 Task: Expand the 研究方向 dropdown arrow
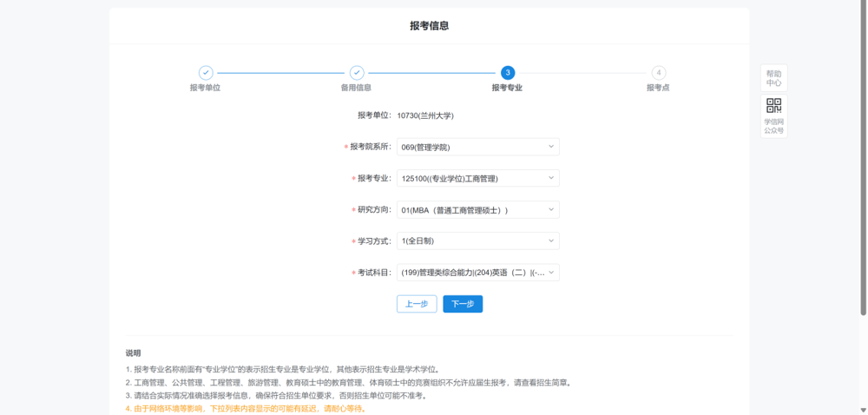551,210
